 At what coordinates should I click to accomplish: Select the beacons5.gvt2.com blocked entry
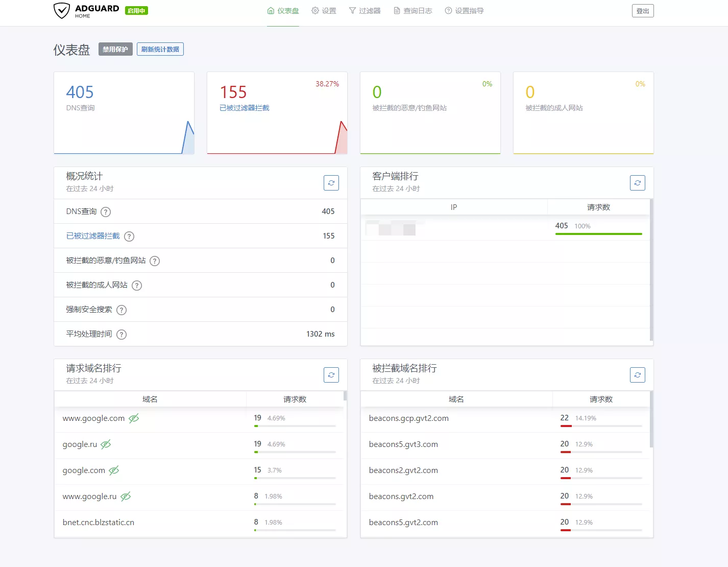tap(403, 523)
